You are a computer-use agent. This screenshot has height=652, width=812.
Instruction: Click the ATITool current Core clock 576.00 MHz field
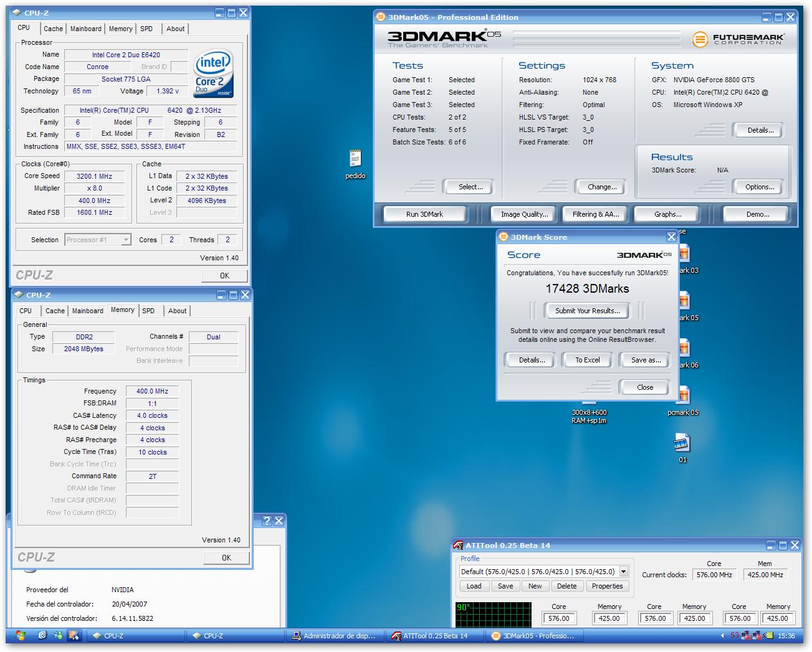[714, 575]
